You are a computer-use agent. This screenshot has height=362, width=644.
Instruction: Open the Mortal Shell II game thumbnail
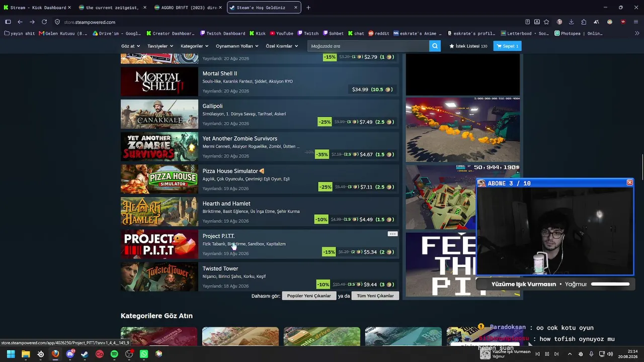159,81
